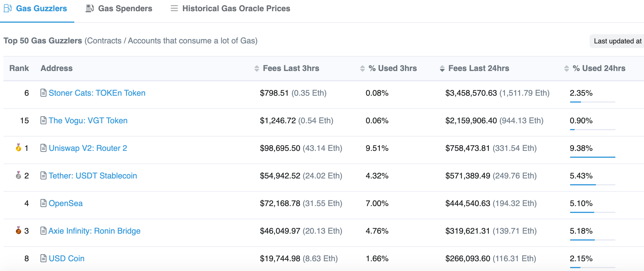
Task: Click contract icon next to OpenSea
Action: coord(43,203)
